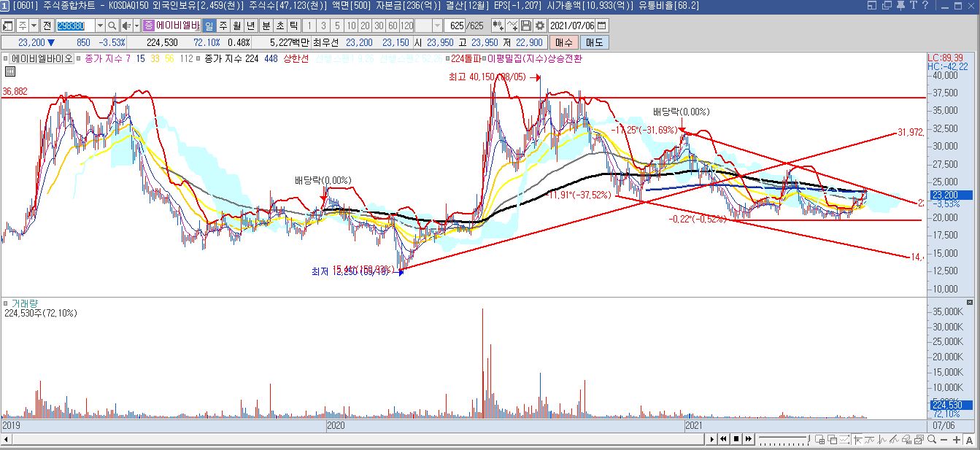This screenshot has width=980, height=450.
Task: Click the horizontal chart scrollbar track
Action: [358, 439]
